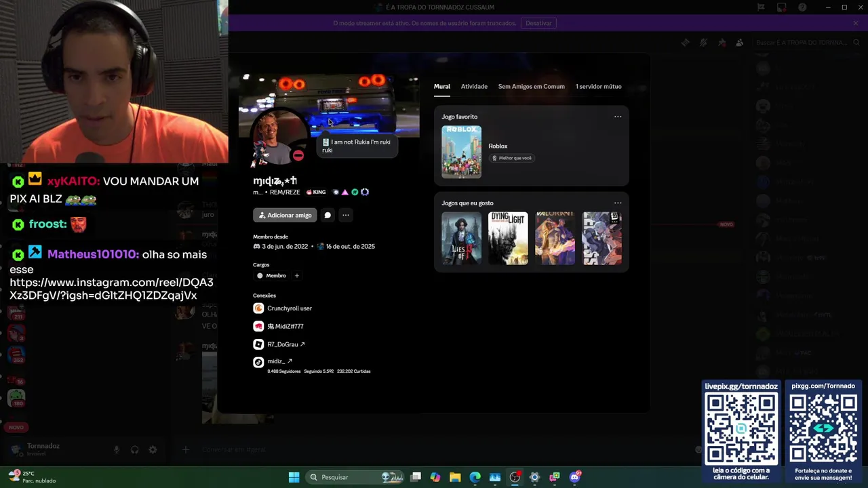
Task: Open Copilot from the taskbar
Action: click(435, 477)
